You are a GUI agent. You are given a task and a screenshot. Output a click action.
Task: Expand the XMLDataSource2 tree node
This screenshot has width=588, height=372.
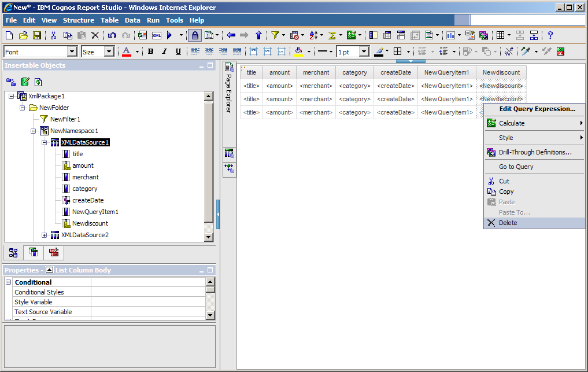[45, 235]
